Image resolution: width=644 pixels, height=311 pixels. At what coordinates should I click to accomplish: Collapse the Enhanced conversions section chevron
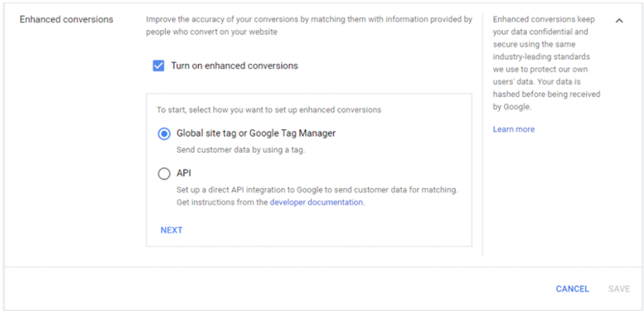[x=619, y=21]
